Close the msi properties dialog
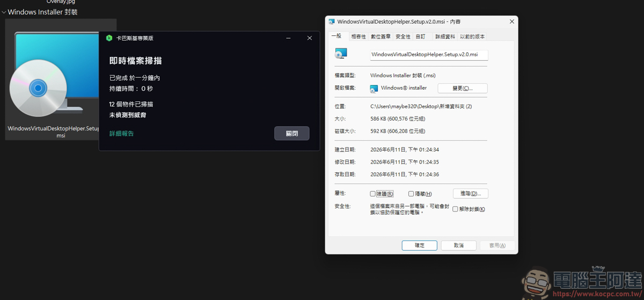This screenshot has height=300, width=644. 511,21
